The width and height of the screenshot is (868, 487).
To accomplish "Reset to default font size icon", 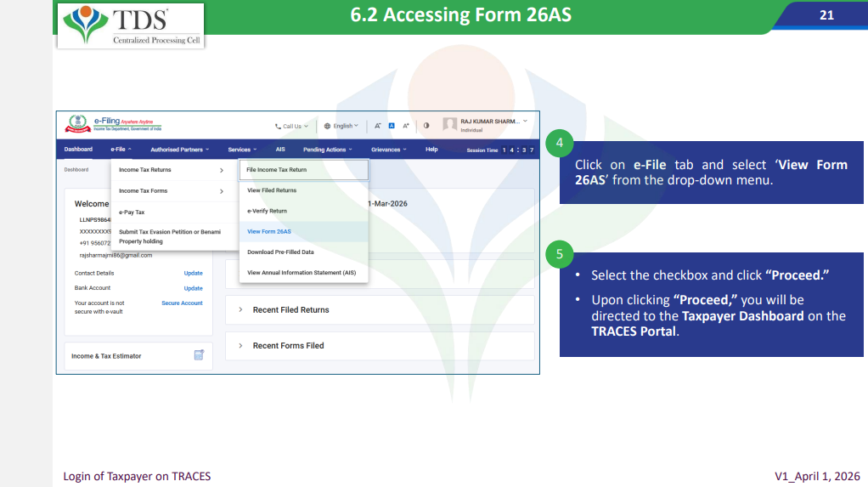I will point(392,126).
